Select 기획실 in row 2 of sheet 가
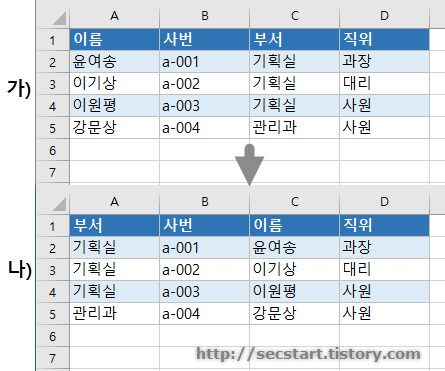The image size is (445, 371). 294,61
